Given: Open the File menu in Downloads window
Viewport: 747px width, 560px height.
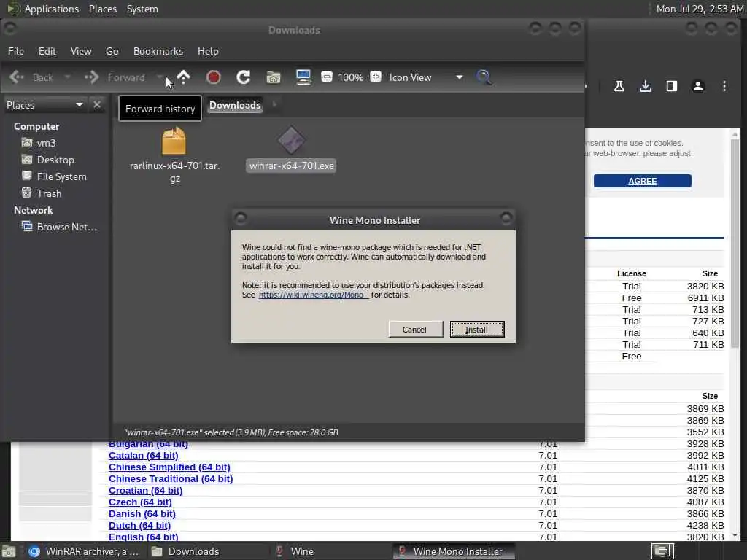Looking at the screenshot, I should pos(16,51).
